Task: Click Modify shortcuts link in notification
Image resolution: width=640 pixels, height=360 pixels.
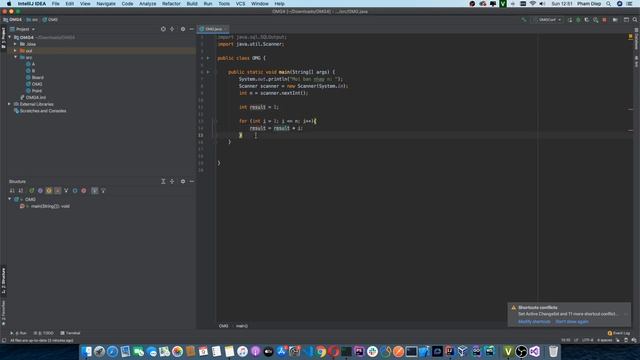Action: click(x=534, y=322)
